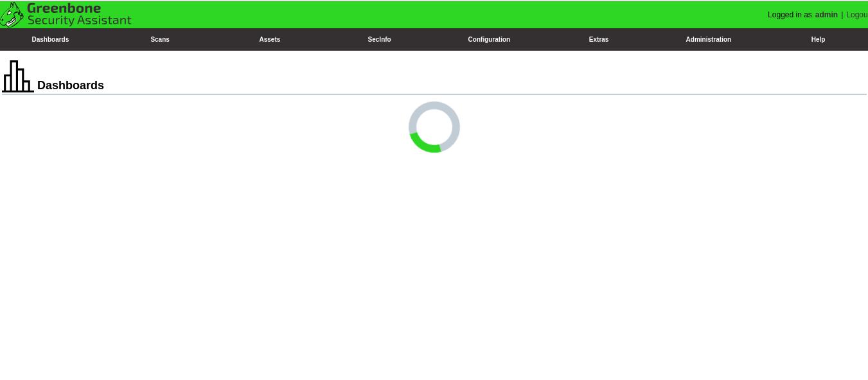Viewport: 868px width, 380px height.
Task: Click the loading spinner indicator
Action: (434, 127)
